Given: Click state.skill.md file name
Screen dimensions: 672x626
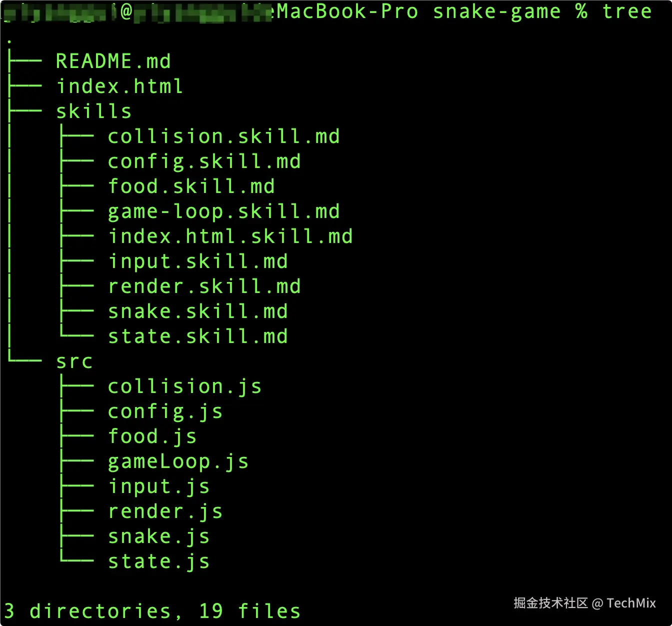Looking at the screenshot, I should click(x=198, y=336).
